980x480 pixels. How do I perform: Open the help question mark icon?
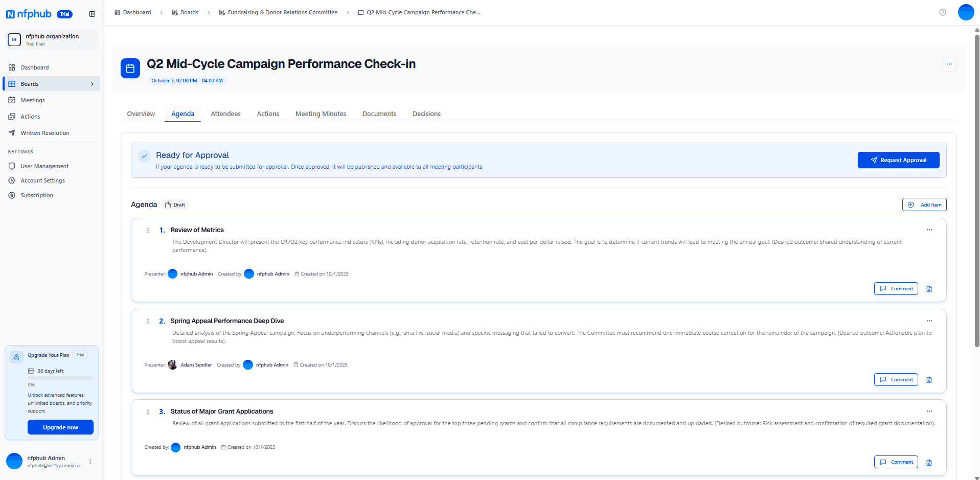942,12
